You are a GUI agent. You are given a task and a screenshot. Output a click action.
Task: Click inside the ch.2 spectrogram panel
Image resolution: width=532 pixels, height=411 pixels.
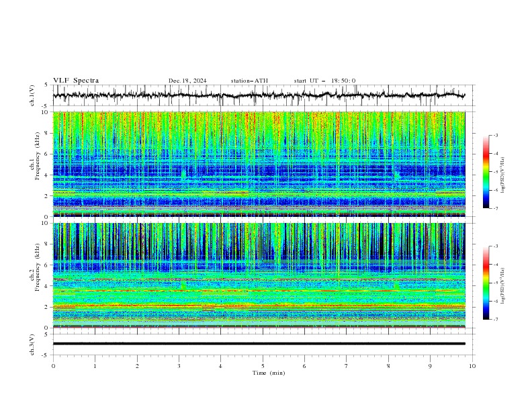click(259, 275)
